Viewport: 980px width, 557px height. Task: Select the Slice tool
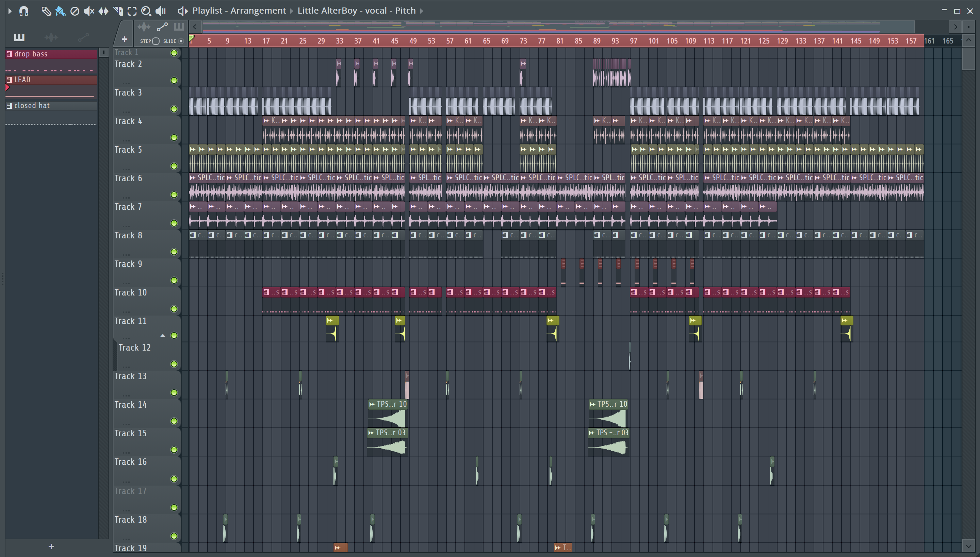click(x=118, y=11)
